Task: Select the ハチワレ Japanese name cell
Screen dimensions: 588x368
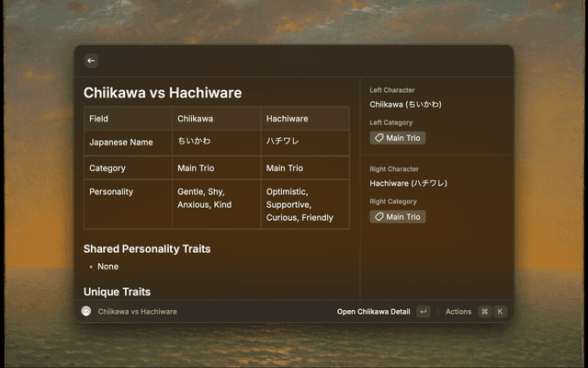Action: (x=282, y=143)
